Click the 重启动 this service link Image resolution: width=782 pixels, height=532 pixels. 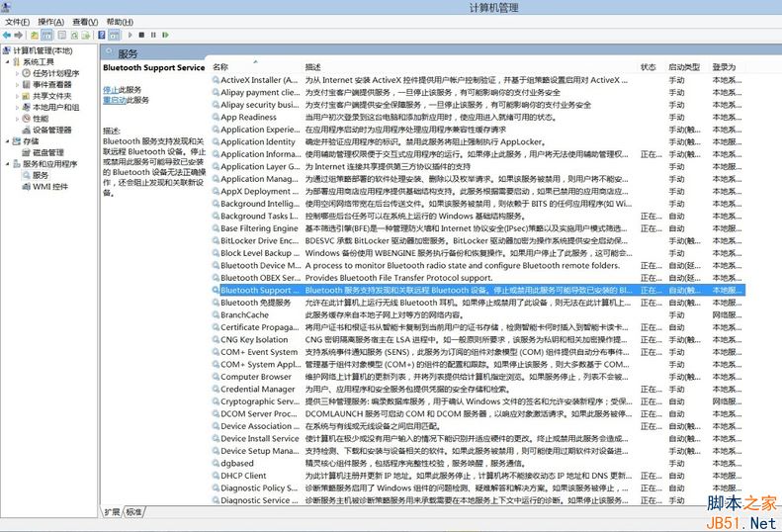coord(115,100)
